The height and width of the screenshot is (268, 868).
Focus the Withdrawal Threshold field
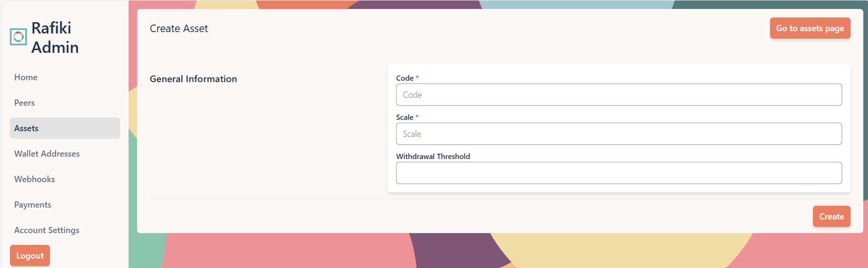[x=618, y=173]
